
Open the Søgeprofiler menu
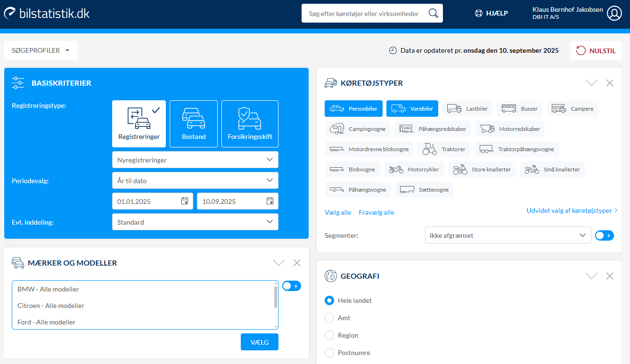pos(41,50)
